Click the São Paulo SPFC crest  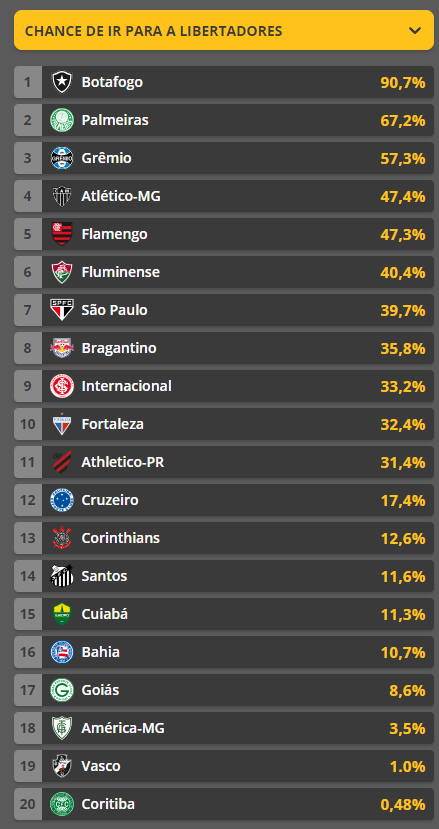62,310
